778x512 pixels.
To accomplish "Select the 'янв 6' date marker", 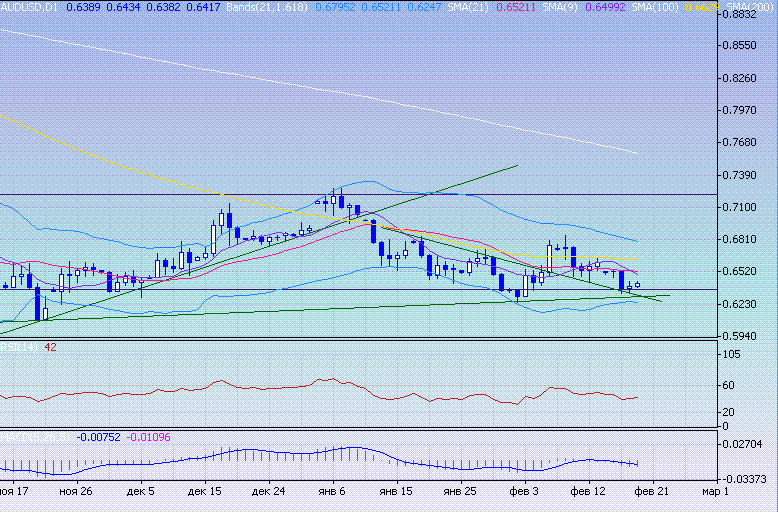I will (x=333, y=492).
